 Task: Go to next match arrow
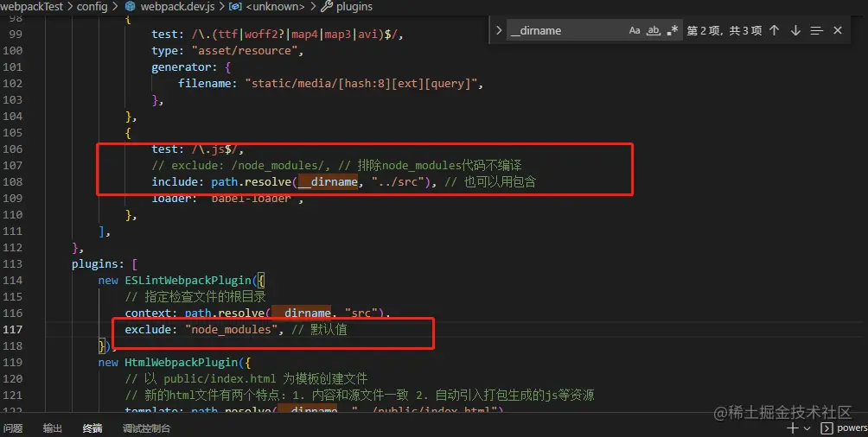(x=795, y=30)
